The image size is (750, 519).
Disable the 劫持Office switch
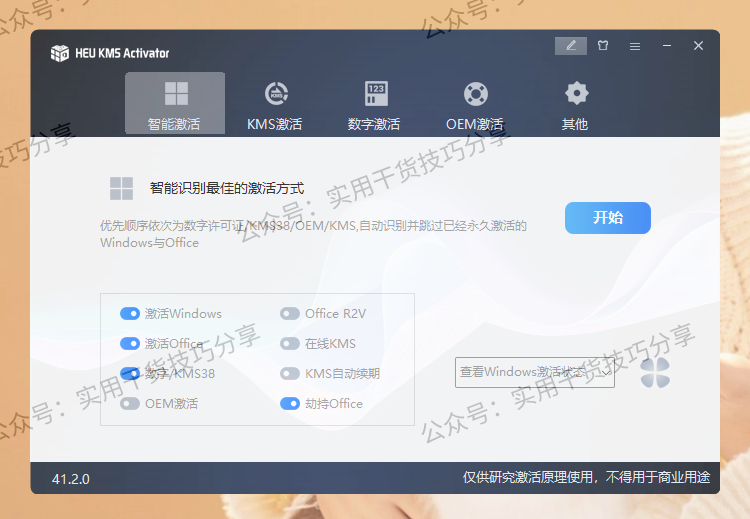290,404
